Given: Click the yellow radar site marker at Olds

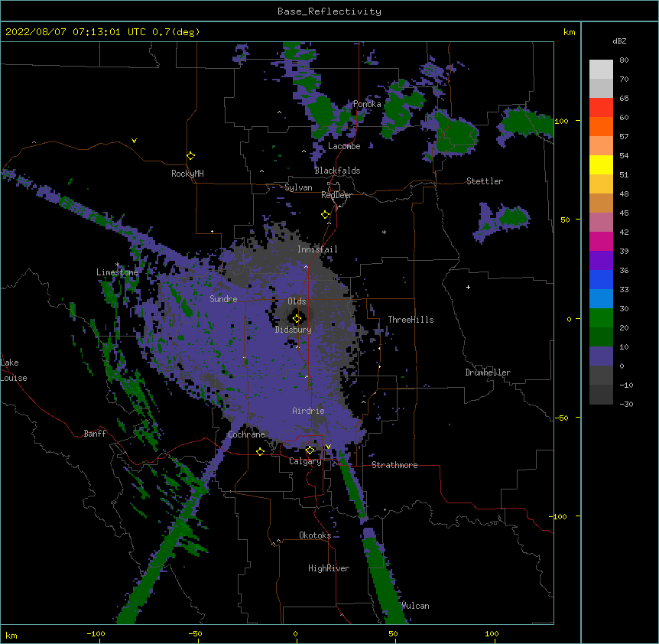Looking at the screenshot, I should click(x=297, y=319).
